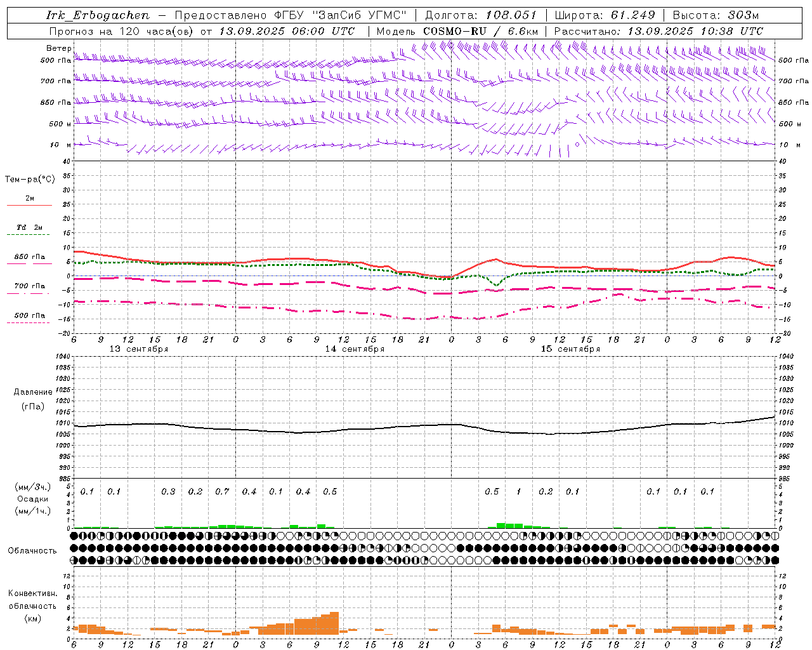Image resolution: width=812 pixels, height=650 pixels.
Task: Click the 0.3 precipitation value
Action: pos(168,492)
